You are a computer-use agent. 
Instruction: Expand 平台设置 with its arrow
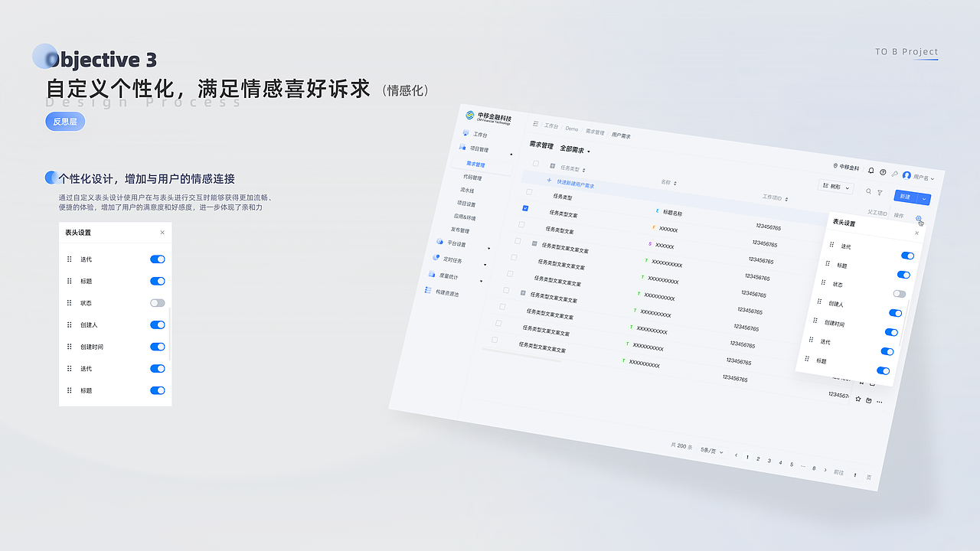488,248
